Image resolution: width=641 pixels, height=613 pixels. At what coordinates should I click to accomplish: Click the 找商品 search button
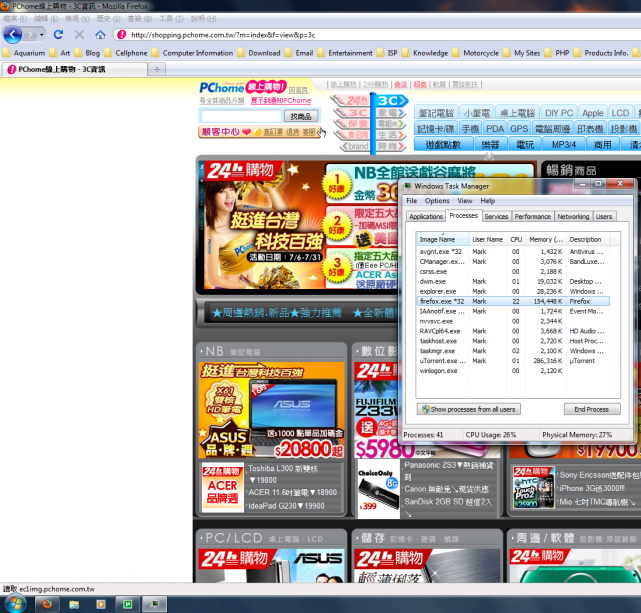point(300,116)
